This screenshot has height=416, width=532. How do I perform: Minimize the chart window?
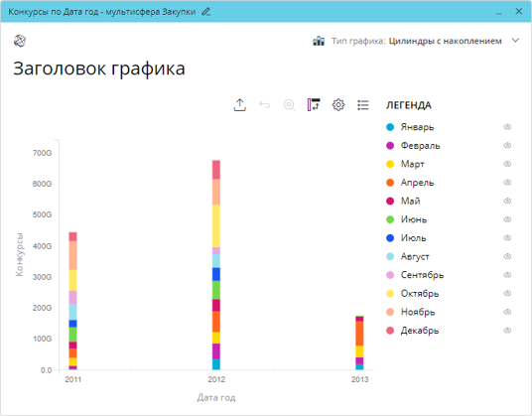tap(498, 12)
